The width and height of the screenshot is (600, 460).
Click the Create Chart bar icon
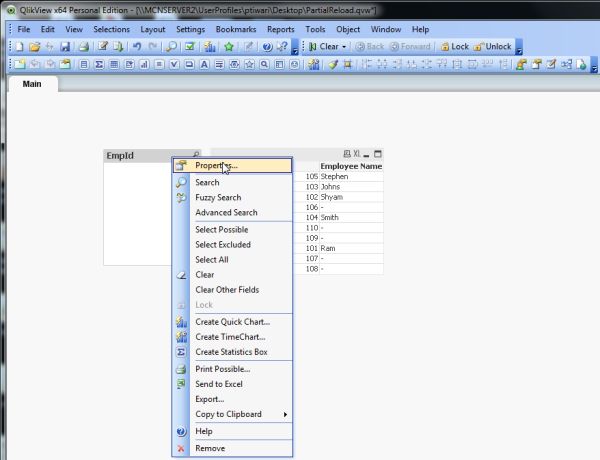[144, 64]
